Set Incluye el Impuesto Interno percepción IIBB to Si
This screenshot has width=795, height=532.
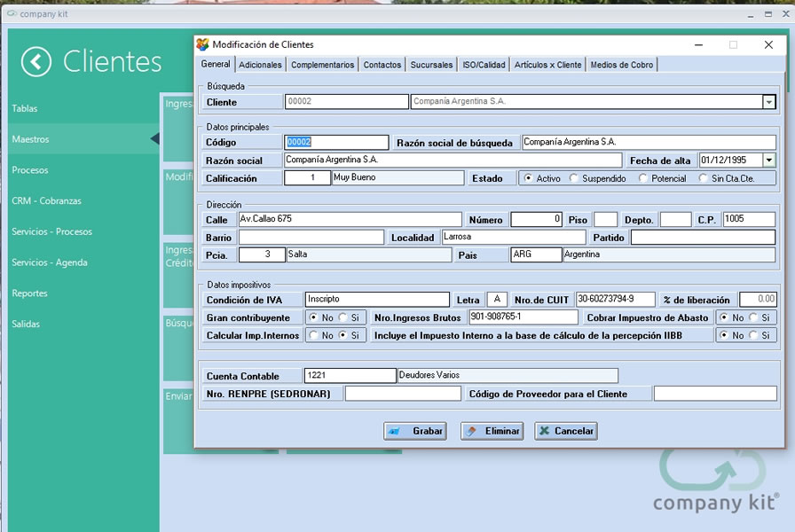(x=754, y=335)
